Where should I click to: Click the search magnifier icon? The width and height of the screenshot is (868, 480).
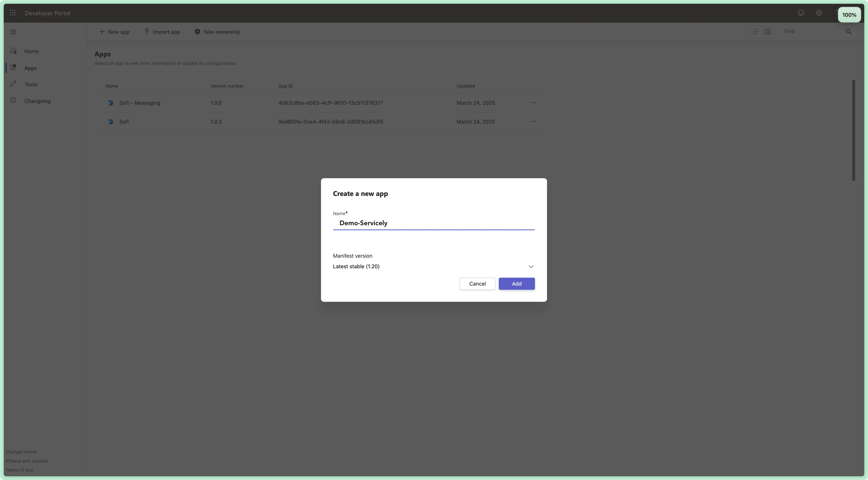point(849,32)
